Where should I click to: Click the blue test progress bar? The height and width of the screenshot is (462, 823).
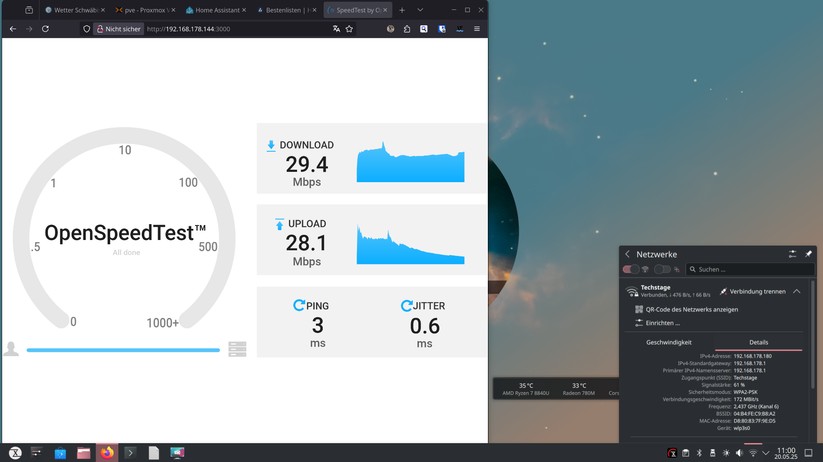coord(123,350)
